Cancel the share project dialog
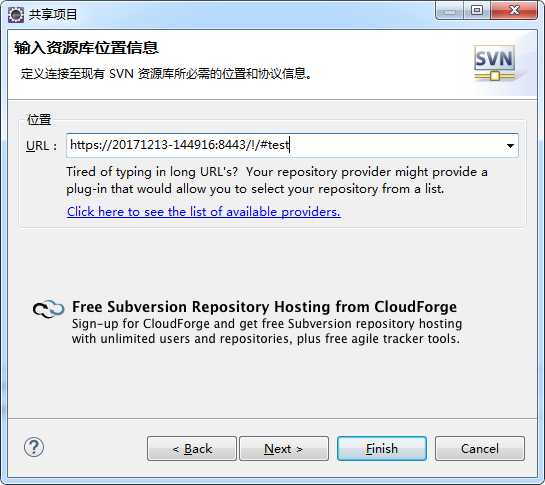 click(x=480, y=448)
